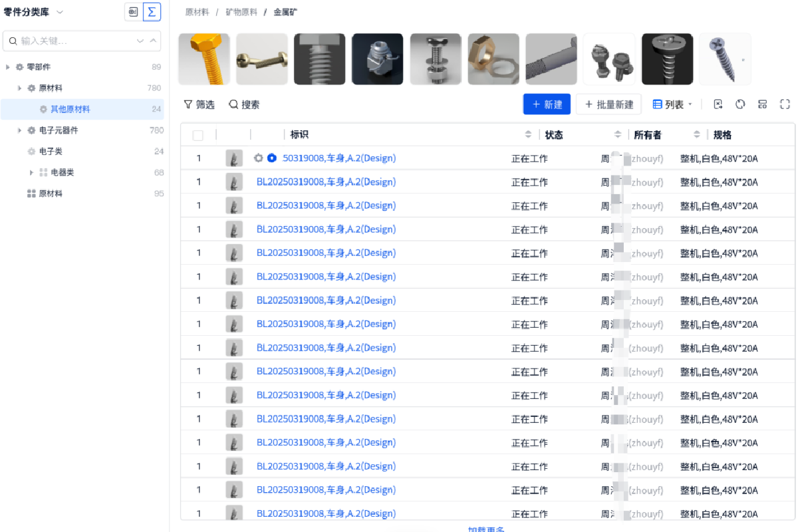
Task: Open the gray threaded rod thumbnail
Action: 551,59
